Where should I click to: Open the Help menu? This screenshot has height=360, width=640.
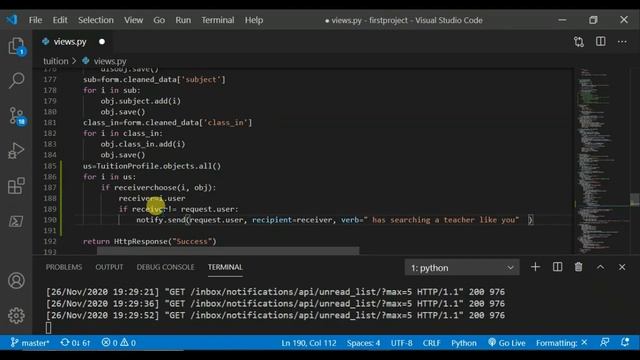[254, 20]
